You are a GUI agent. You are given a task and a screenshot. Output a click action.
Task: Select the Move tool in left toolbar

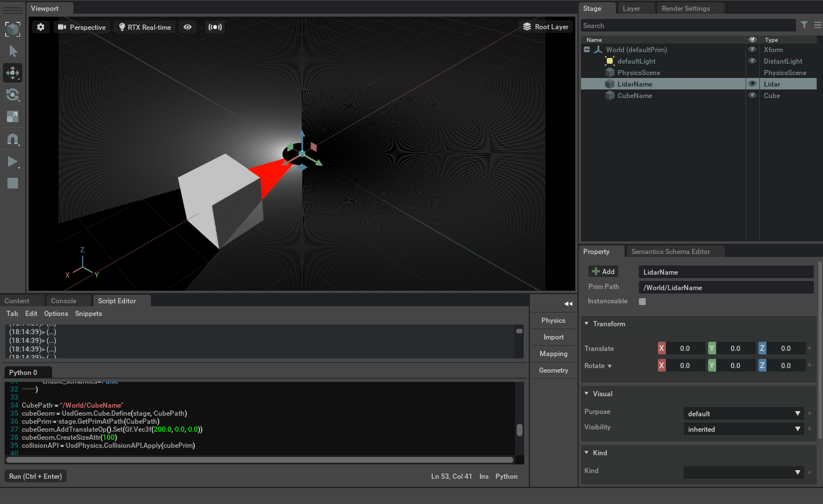(x=13, y=73)
